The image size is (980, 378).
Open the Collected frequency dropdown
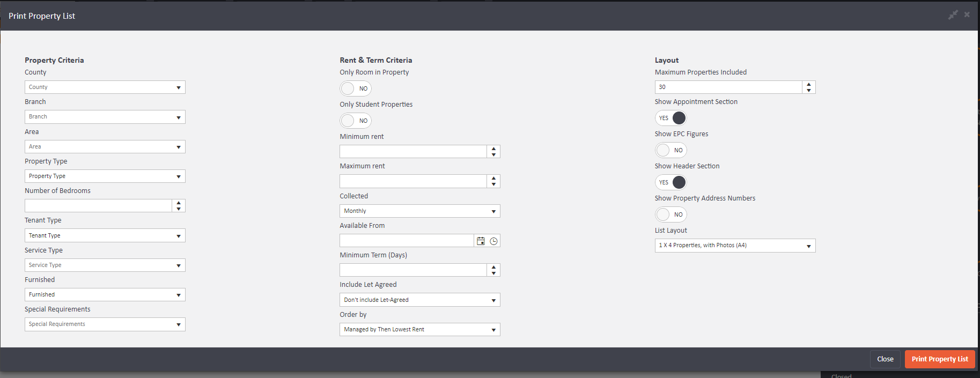click(419, 211)
